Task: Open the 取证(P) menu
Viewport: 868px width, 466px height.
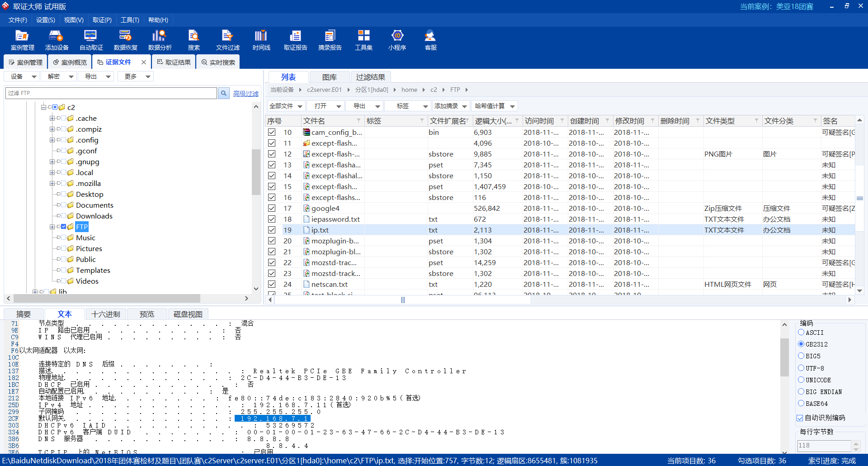Action: [x=102, y=20]
